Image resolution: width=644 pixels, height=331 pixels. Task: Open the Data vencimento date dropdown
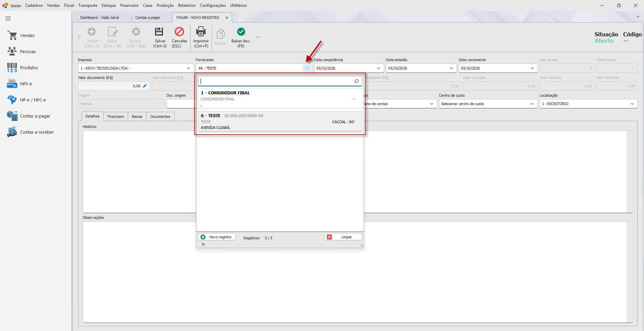click(x=532, y=68)
